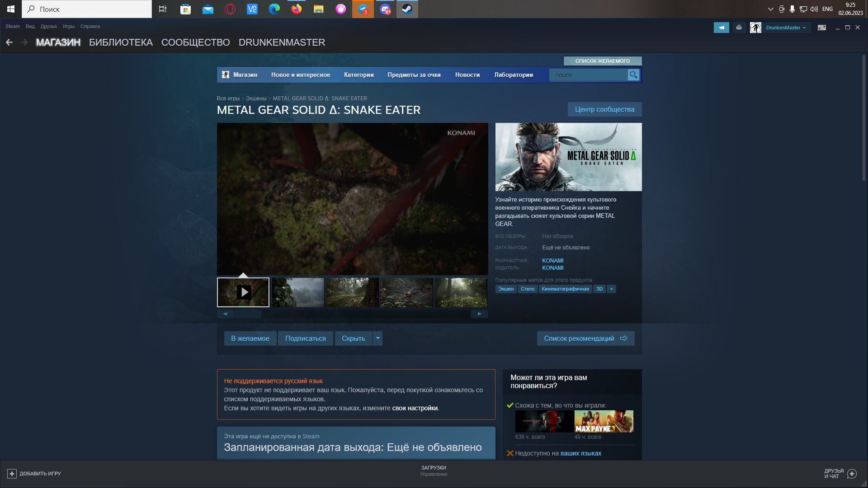Open the DRUNKENMASTER profile section
The image size is (868, 488).
tap(282, 42)
